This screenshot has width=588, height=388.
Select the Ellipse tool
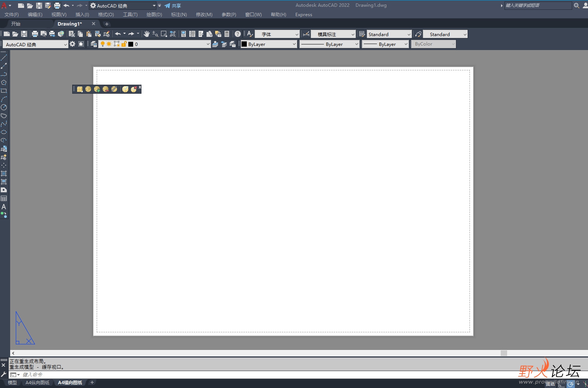tap(4, 132)
